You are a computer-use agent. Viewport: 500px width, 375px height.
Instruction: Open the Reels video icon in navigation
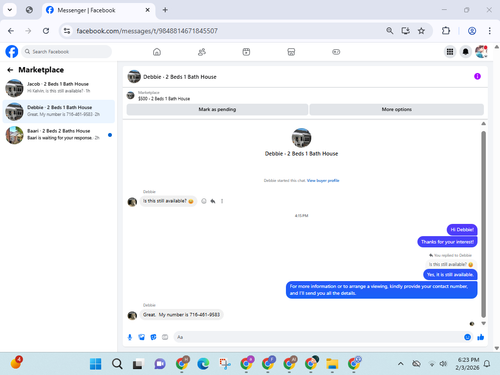coord(246,52)
